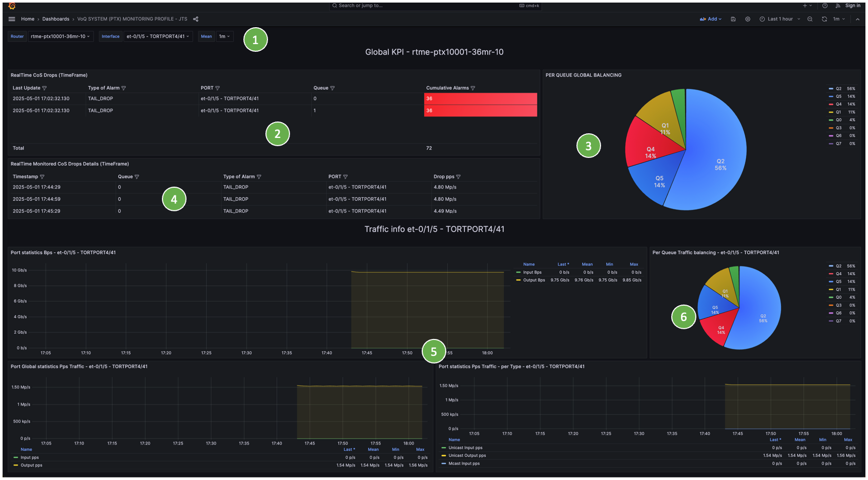Viewport: 868px width, 480px height.
Task: Toggle Q2 series in Per Queue Global Balancing legend
Action: point(838,89)
